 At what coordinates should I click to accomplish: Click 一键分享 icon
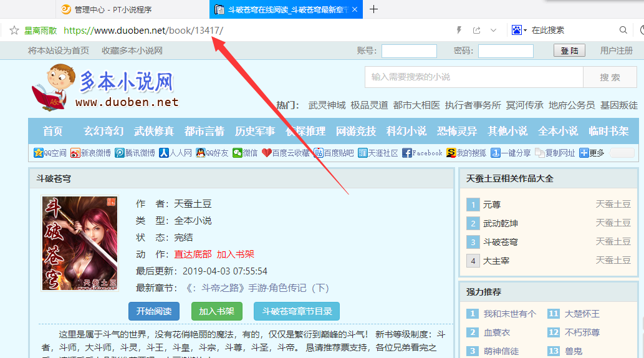pos(511,153)
